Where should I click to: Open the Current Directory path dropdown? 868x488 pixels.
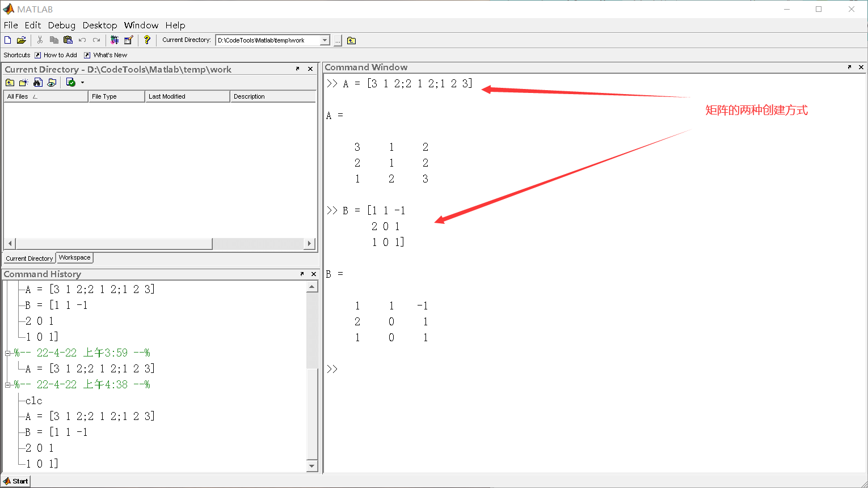(325, 40)
